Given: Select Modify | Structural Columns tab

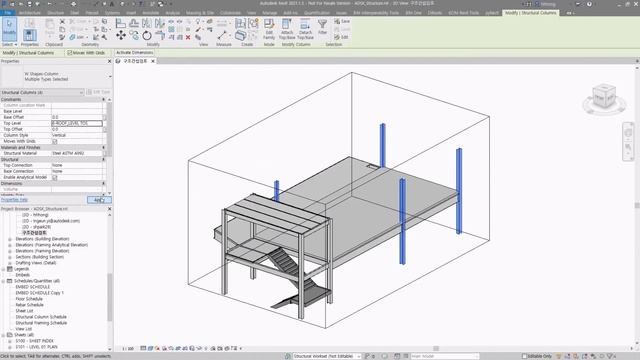Looking at the screenshot, I should click(531, 13).
